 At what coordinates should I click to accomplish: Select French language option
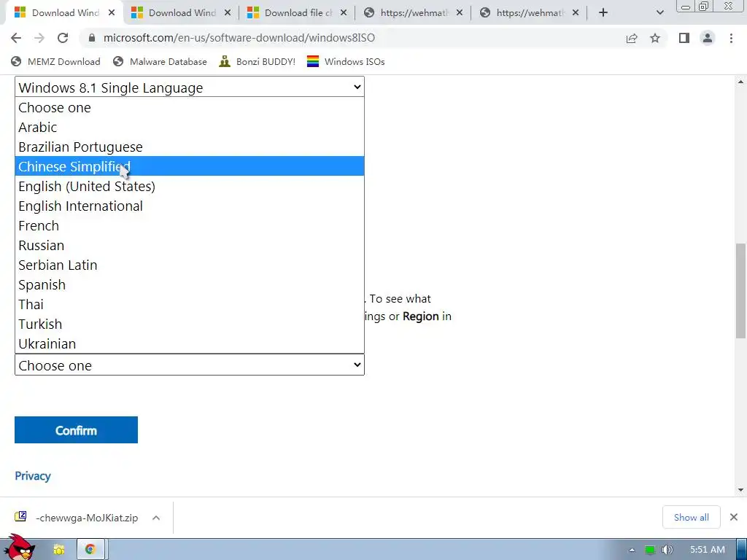(x=190, y=225)
